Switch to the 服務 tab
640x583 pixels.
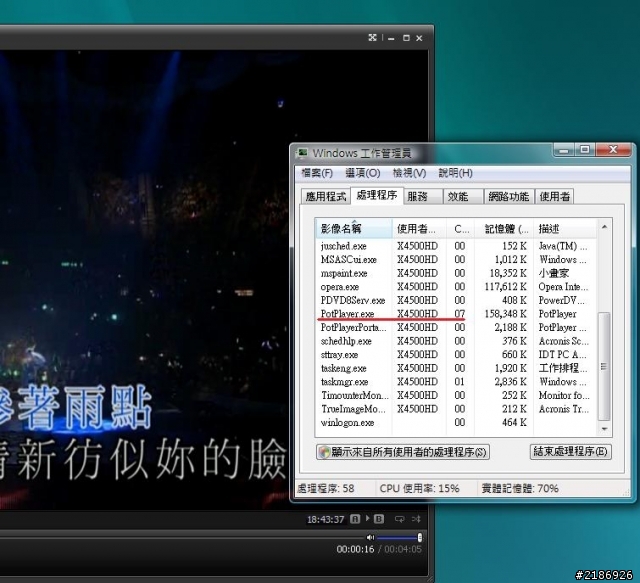tap(423, 196)
